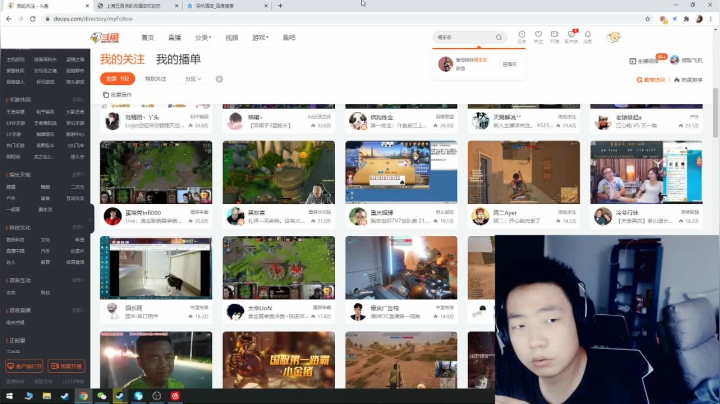Expand the 分区 filter dropdown
This screenshot has height=404, width=720.
pyautogui.click(x=193, y=79)
